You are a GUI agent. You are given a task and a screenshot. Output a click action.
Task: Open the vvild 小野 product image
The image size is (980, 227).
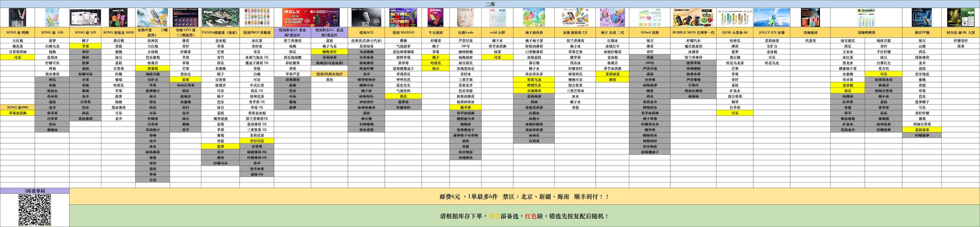(498, 18)
